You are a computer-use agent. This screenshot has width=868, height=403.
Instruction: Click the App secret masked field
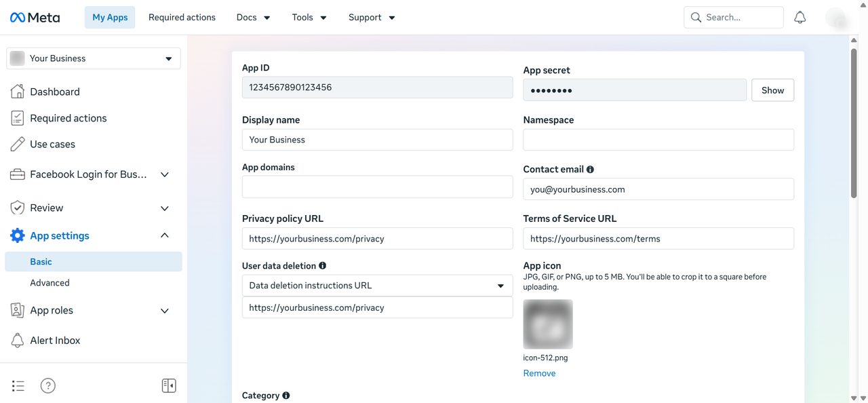[635, 90]
